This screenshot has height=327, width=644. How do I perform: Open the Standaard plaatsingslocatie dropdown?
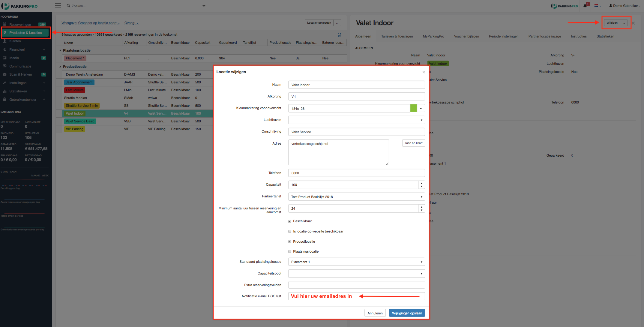356,262
